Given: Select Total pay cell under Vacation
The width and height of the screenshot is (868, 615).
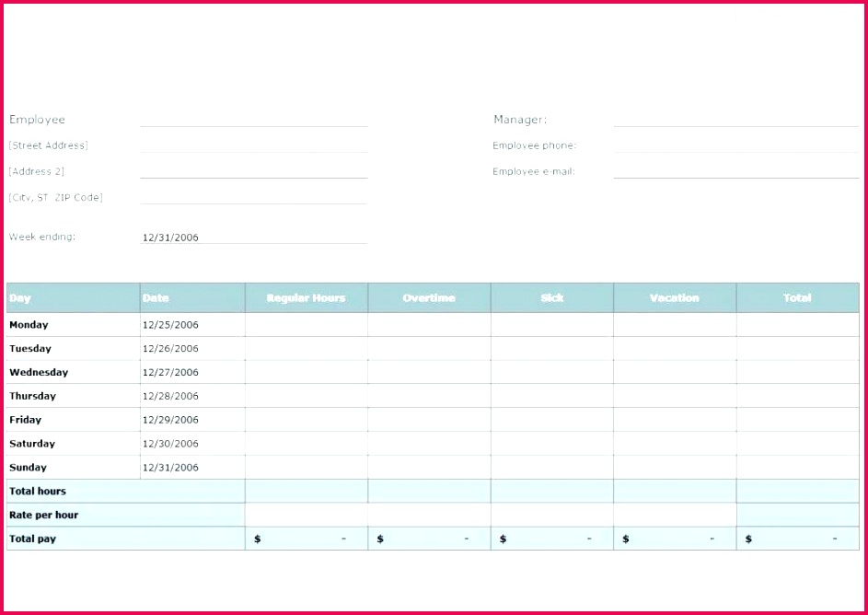Looking at the screenshot, I should tap(676, 540).
